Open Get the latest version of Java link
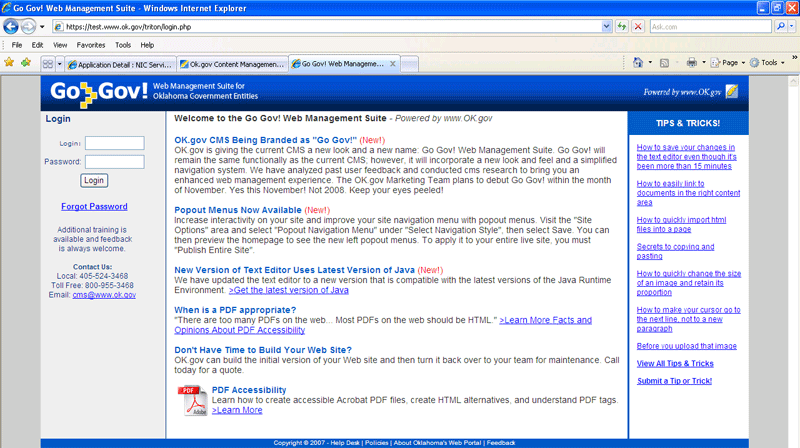Image resolution: width=800 pixels, height=448 pixels. (x=289, y=290)
